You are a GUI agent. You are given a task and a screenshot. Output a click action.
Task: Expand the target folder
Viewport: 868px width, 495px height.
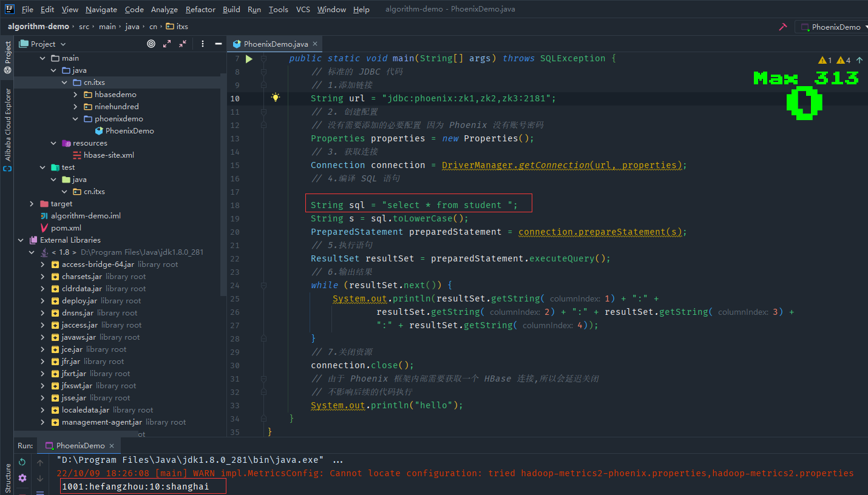point(32,204)
